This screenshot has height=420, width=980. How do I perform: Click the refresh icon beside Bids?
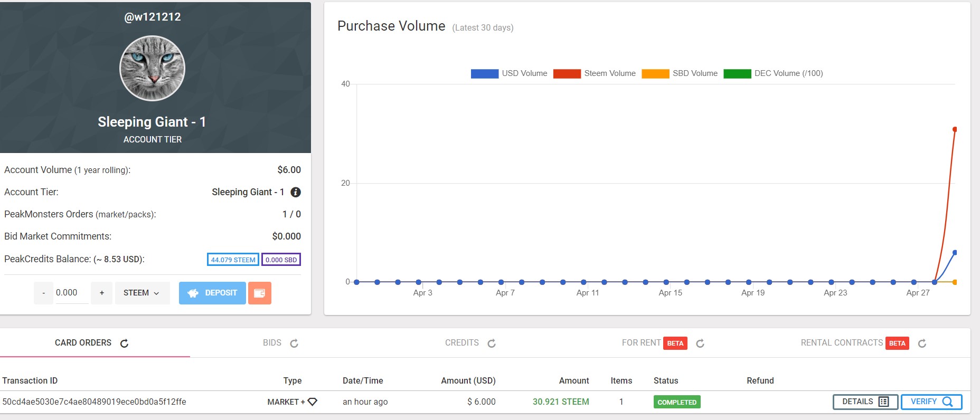(x=294, y=343)
